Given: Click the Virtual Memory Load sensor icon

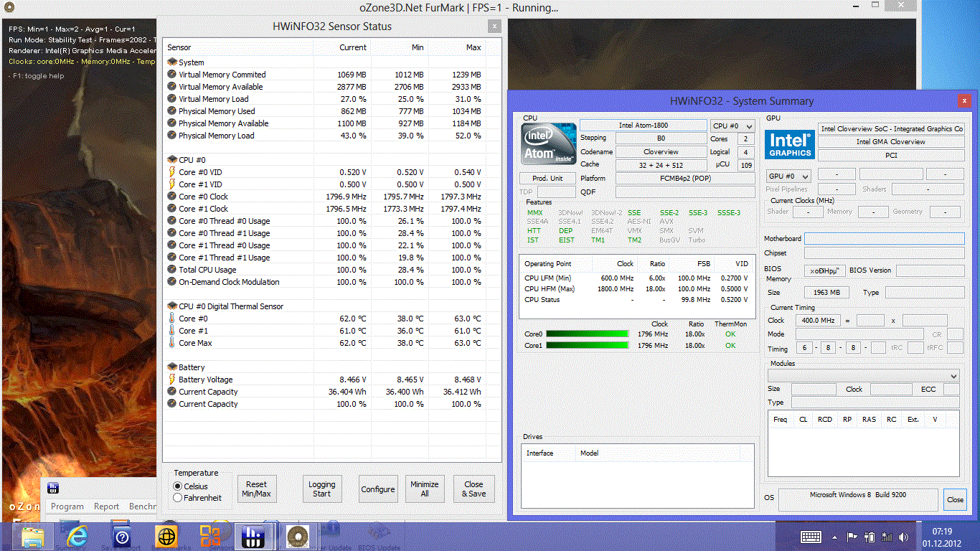Looking at the screenshot, I should [x=172, y=99].
